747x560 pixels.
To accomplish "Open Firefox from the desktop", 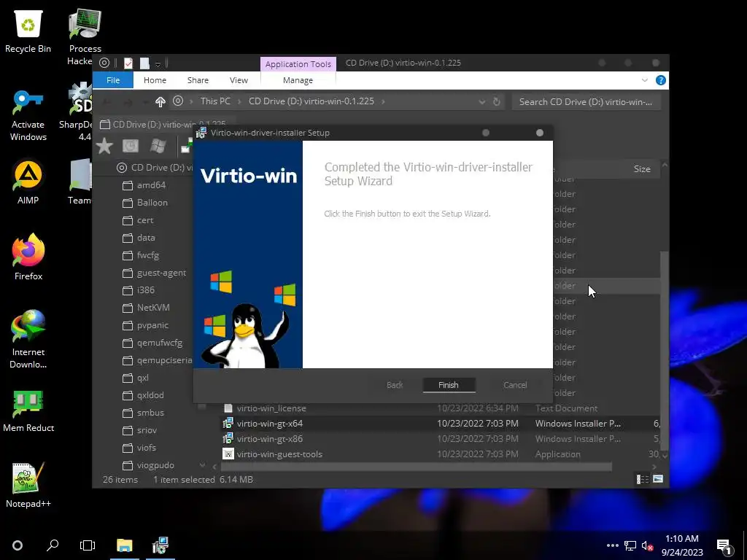I will (x=28, y=257).
